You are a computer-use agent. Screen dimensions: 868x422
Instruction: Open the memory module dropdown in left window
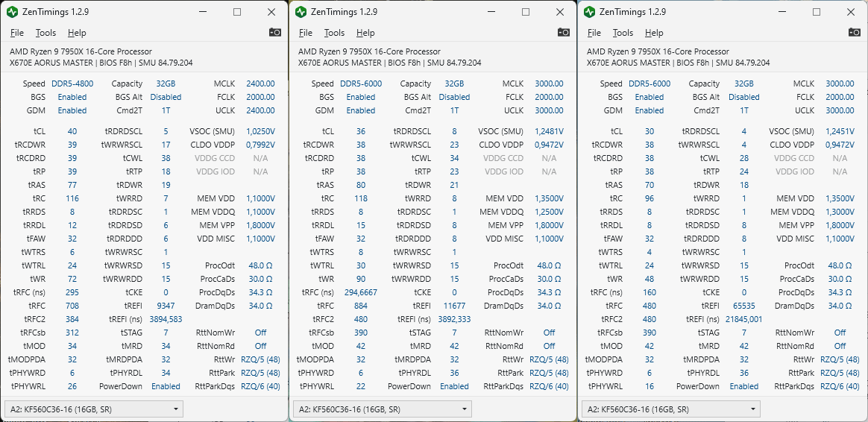[x=93, y=409]
